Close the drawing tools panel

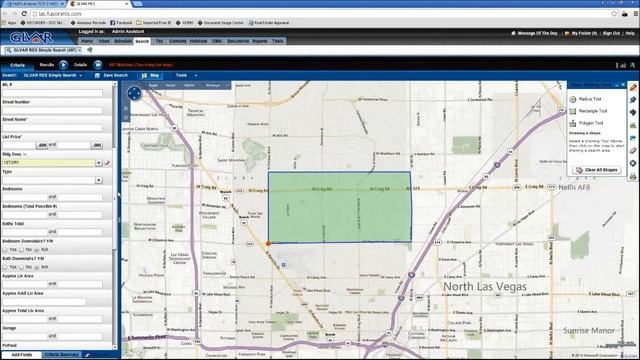623,85
